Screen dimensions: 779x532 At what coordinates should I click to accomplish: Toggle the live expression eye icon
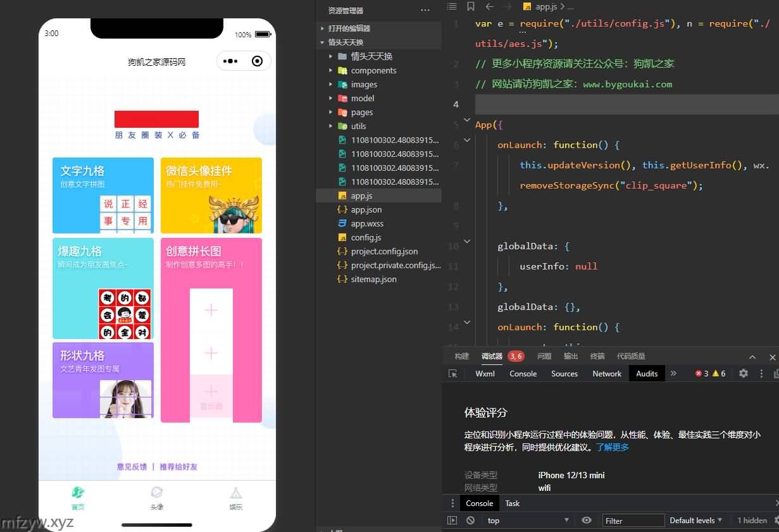(x=587, y=521)
